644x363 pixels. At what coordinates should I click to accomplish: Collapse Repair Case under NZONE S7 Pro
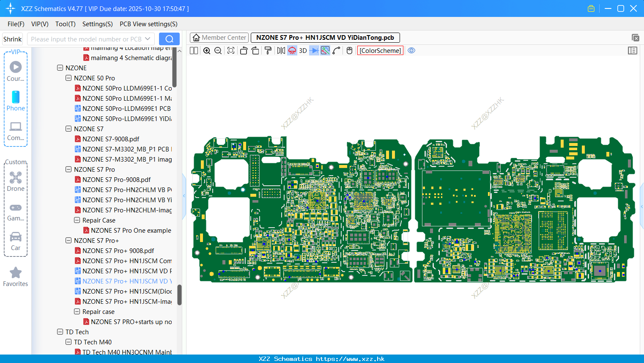77,220
